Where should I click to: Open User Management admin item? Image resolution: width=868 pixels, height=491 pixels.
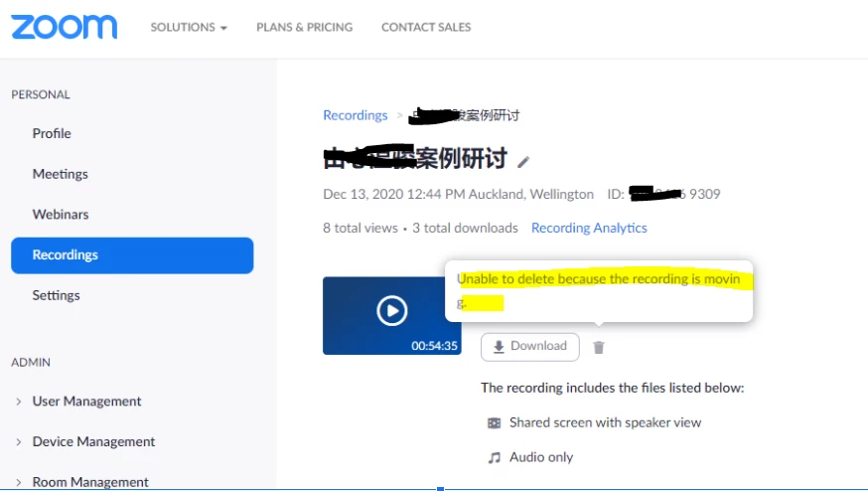pos(87,402)
